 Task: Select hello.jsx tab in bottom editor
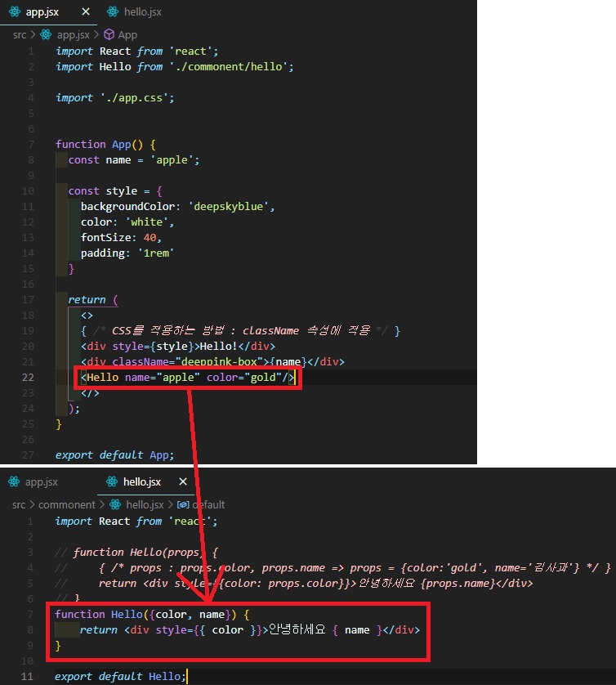[x=142, y=481]
